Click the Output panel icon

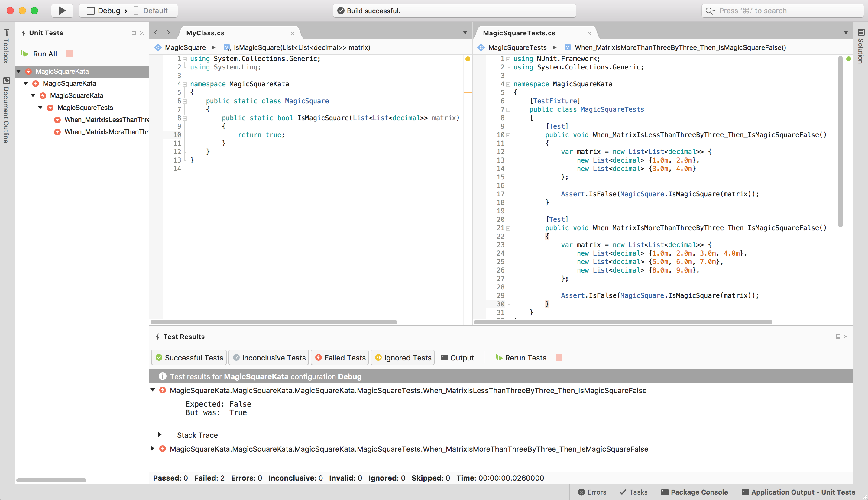(443, 358)
